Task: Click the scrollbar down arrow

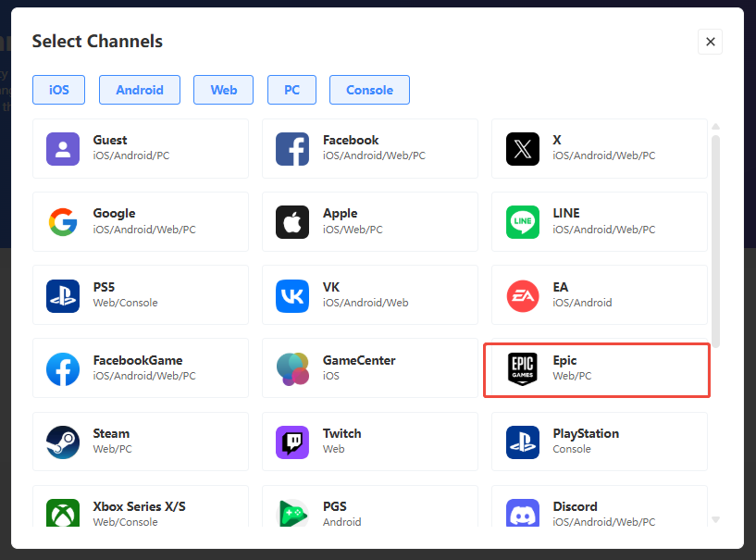Action: (715, 519)
